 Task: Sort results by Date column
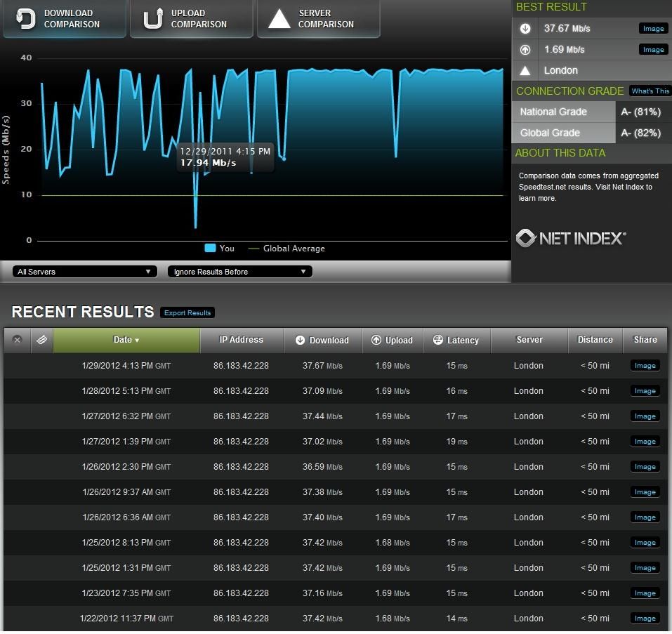(126, 340)
